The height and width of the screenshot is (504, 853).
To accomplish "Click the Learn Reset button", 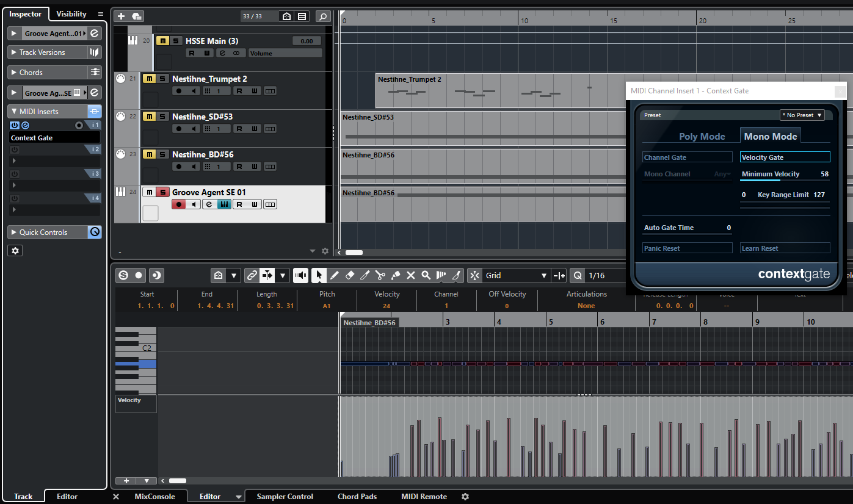I will click(x=785, y=248).
